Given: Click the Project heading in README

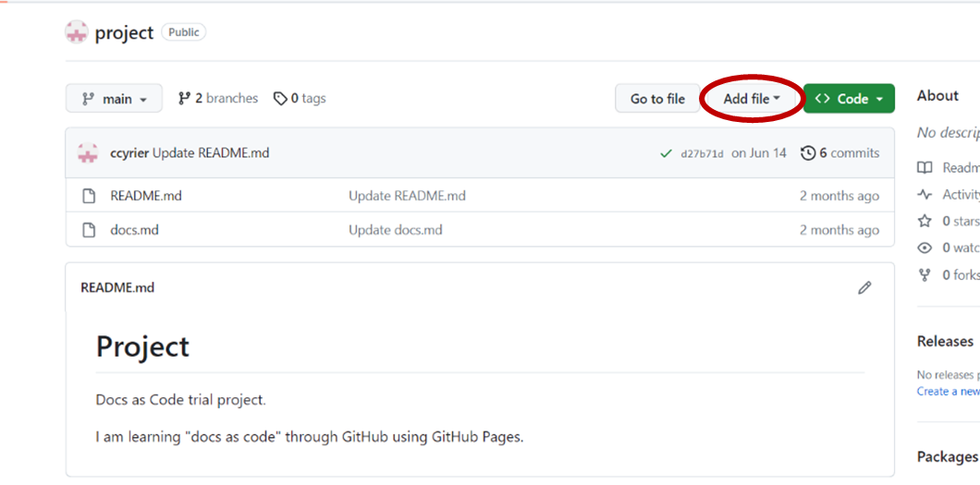Looking at the screenshot, I should pyautogui.click(x=142, y=347).
